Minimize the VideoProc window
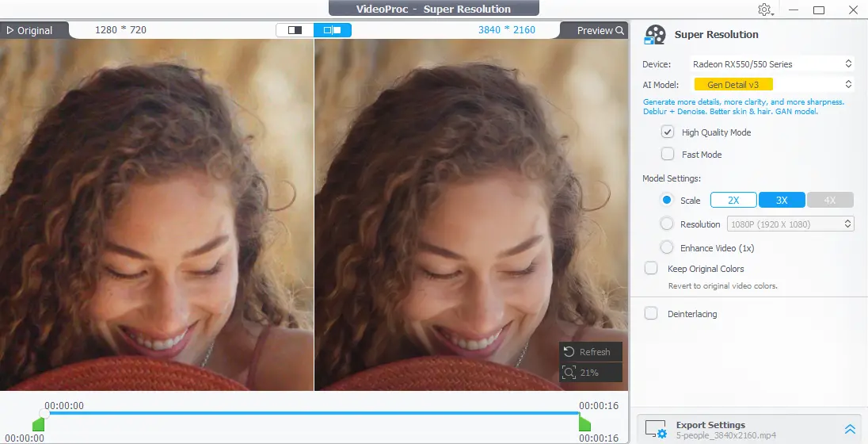 pyautogui.click(x=794, y=10)
